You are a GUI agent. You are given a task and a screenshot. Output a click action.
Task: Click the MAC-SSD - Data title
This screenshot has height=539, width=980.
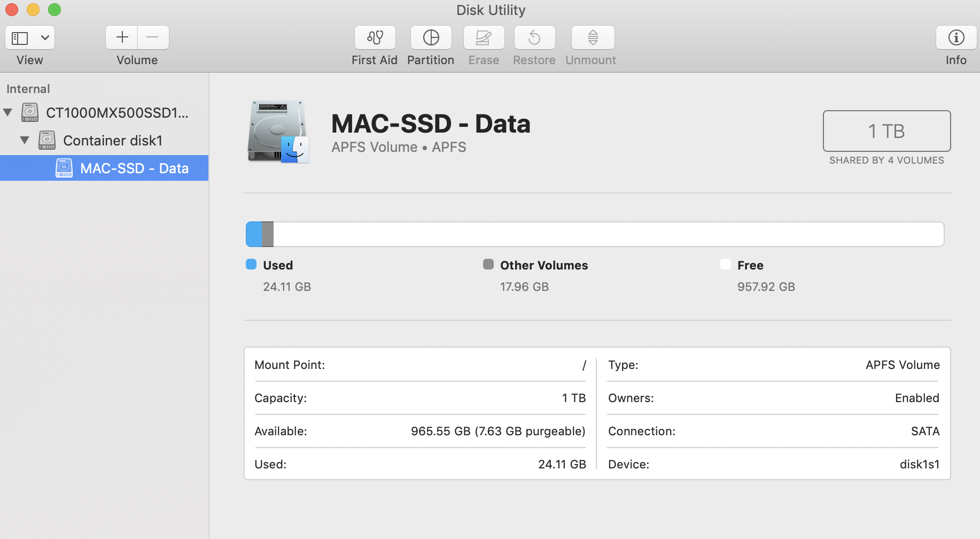pos(431,124)
